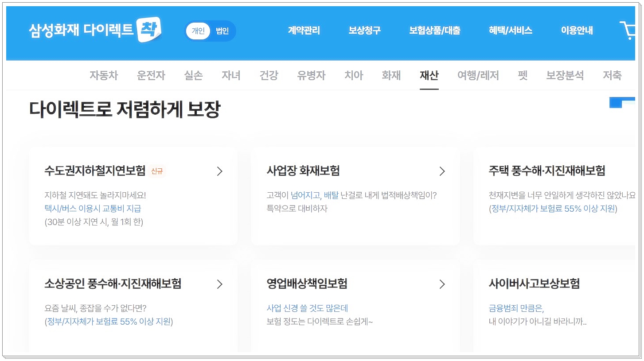Select the 펫 tab

pos(523,75)
